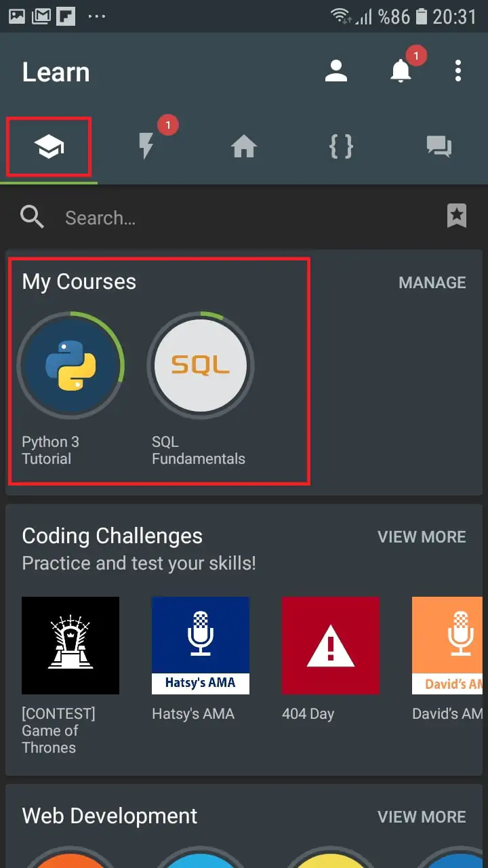View more Coding Challenges
Image resolution: width=488 pixels, height=868 pixels.
click(421, 537)
